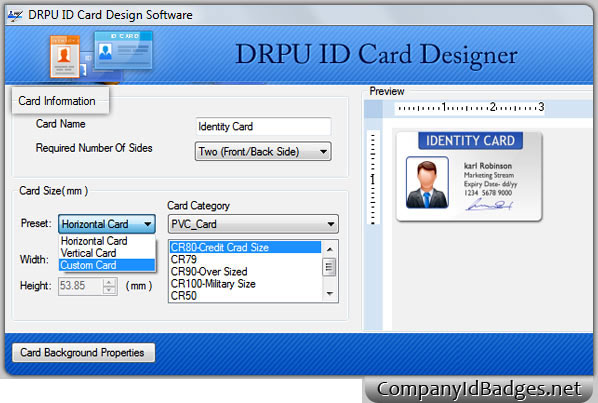Click the list scrollbar up arrow
The height and width of the screenshot is (403, 598).
[330, 249]
